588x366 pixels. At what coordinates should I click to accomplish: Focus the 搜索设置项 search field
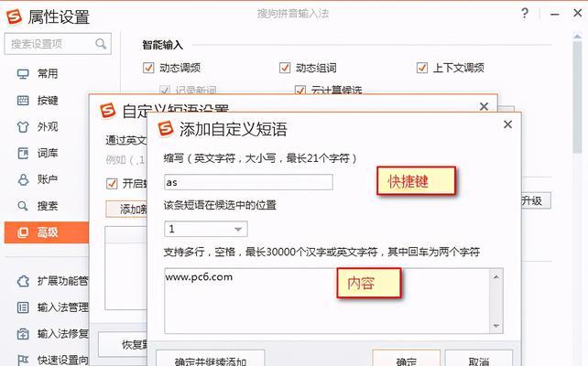coord(58,44)
